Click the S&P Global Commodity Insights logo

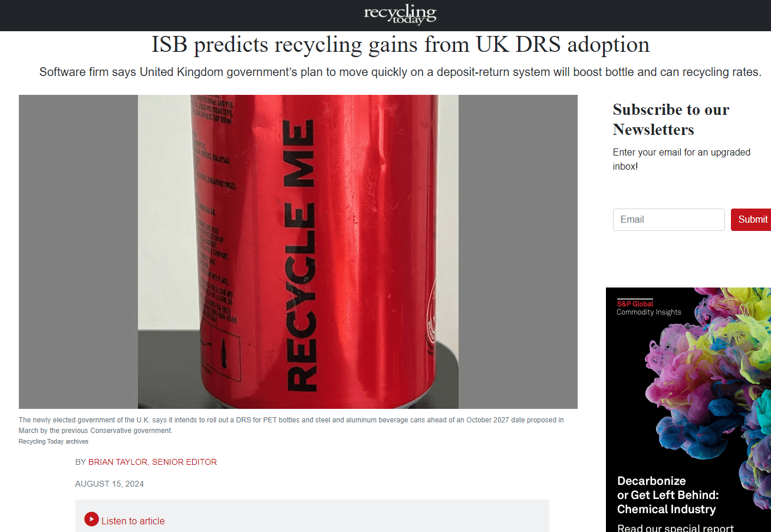point(648,308)
